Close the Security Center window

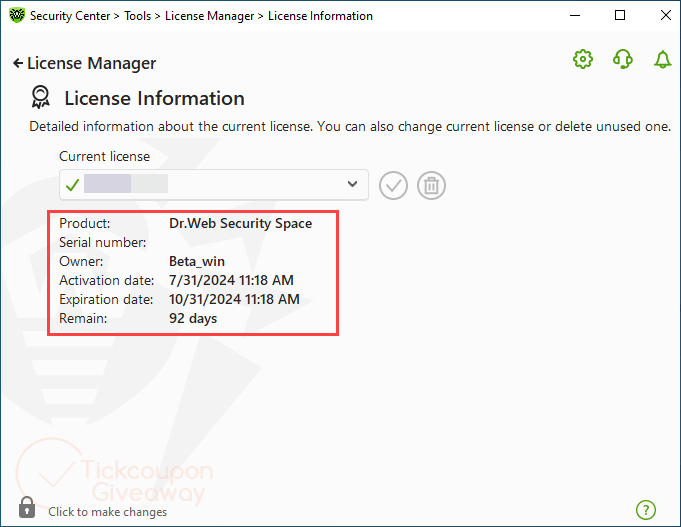point(665,16)
